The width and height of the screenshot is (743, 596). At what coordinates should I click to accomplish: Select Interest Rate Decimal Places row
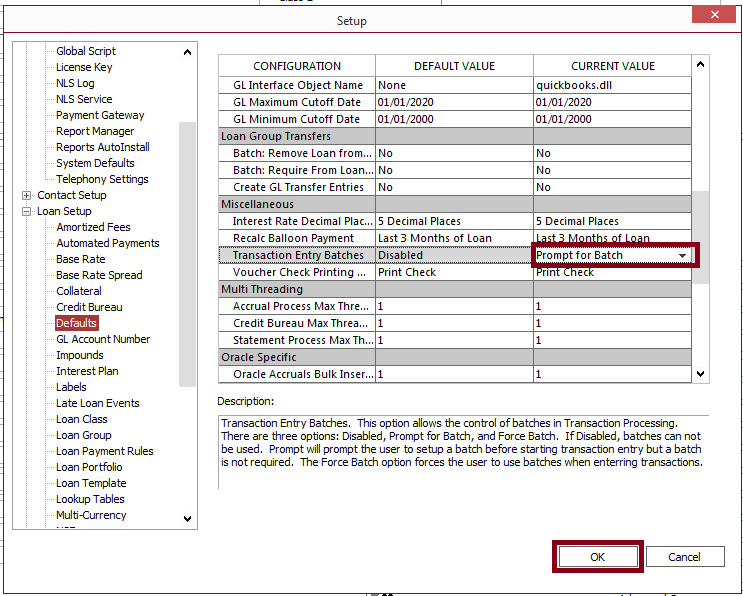(455, 221)
